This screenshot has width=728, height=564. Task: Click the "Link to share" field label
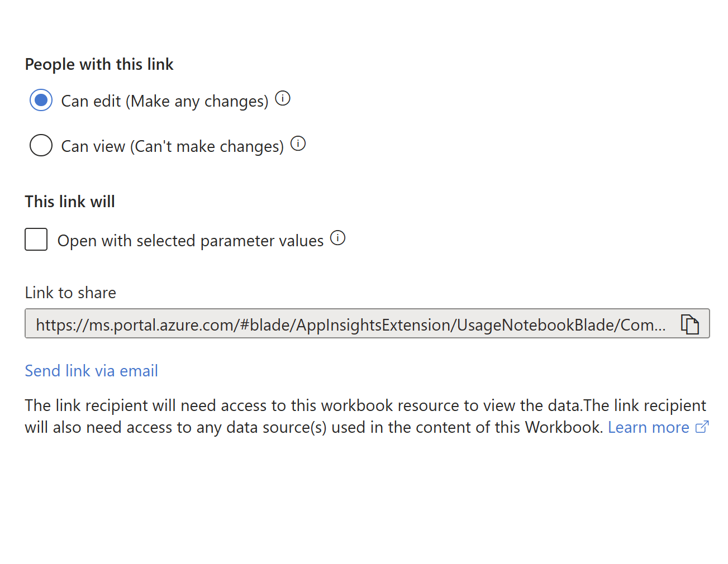pos(70,293)
